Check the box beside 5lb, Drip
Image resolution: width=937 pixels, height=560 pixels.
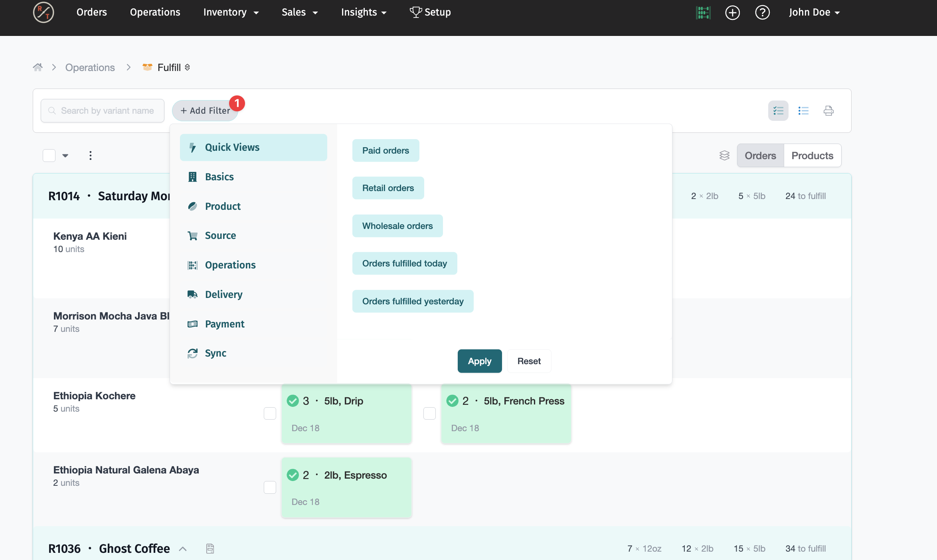point(270,413)
